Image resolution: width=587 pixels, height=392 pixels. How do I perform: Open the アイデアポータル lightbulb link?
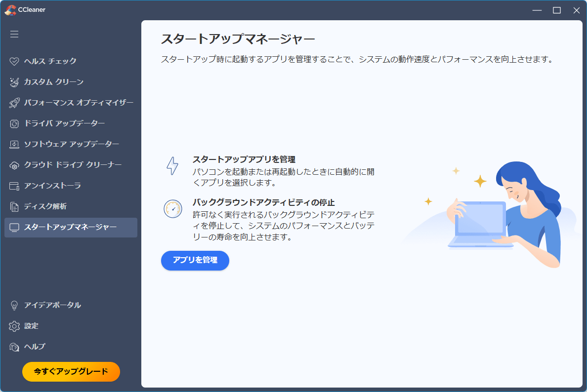(52, 305)
